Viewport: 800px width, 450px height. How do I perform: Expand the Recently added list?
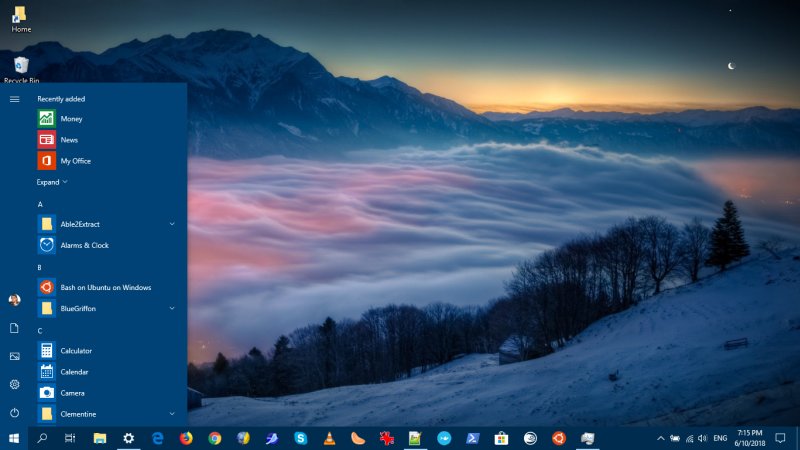coord(52,182)
